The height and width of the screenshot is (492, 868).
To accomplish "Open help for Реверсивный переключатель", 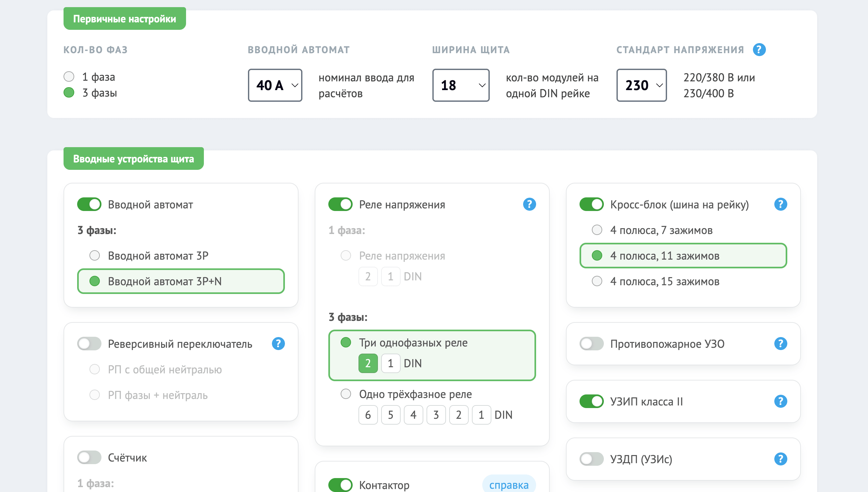I will [278, 344].
